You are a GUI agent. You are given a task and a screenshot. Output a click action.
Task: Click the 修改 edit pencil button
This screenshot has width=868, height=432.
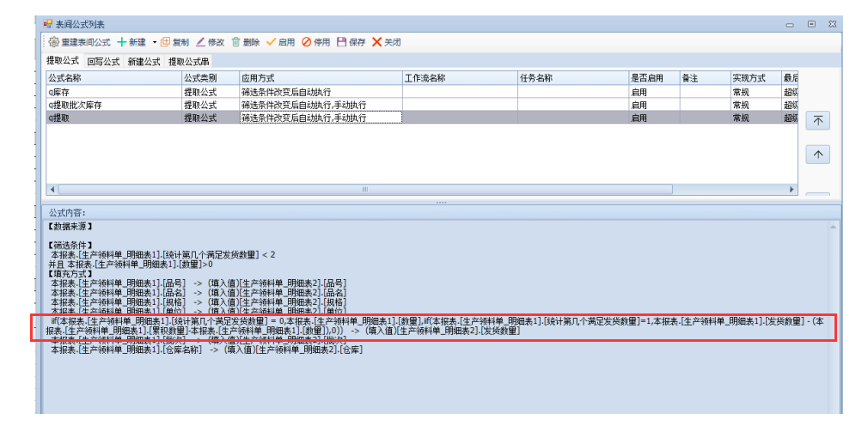tap(210, 42)
